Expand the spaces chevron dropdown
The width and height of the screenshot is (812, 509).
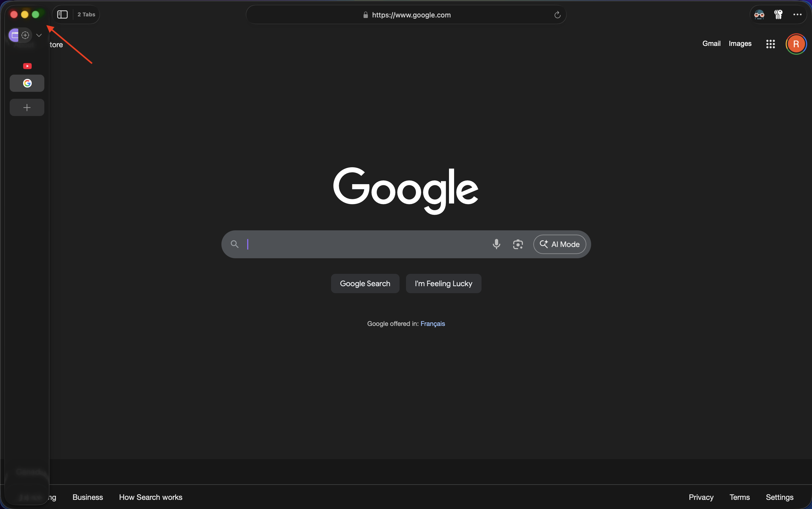(x=39, y=35)
